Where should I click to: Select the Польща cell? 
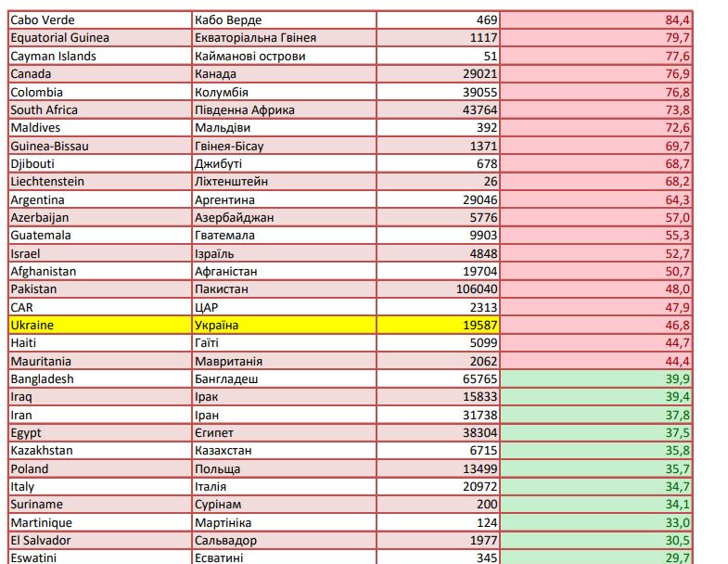click(284, 468)
